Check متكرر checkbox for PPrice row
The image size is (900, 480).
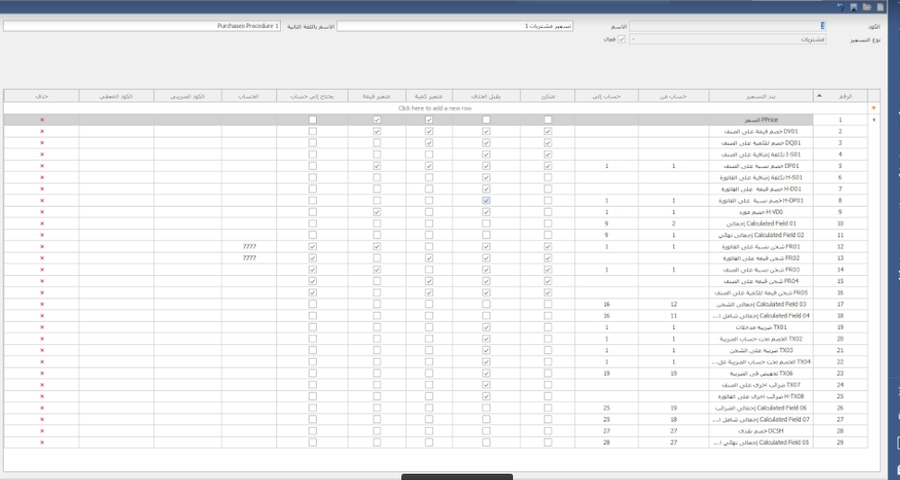(x=548, y=120)
